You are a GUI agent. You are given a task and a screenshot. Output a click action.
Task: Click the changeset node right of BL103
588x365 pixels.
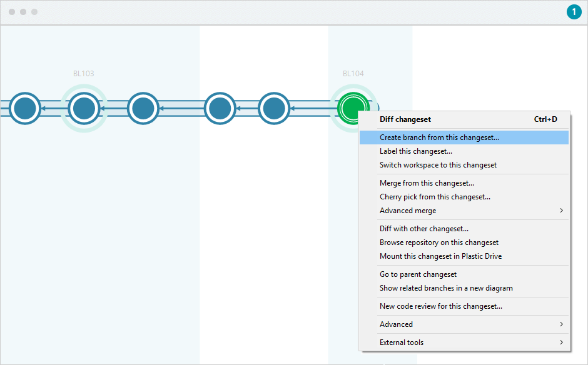[x=143, y=107]
